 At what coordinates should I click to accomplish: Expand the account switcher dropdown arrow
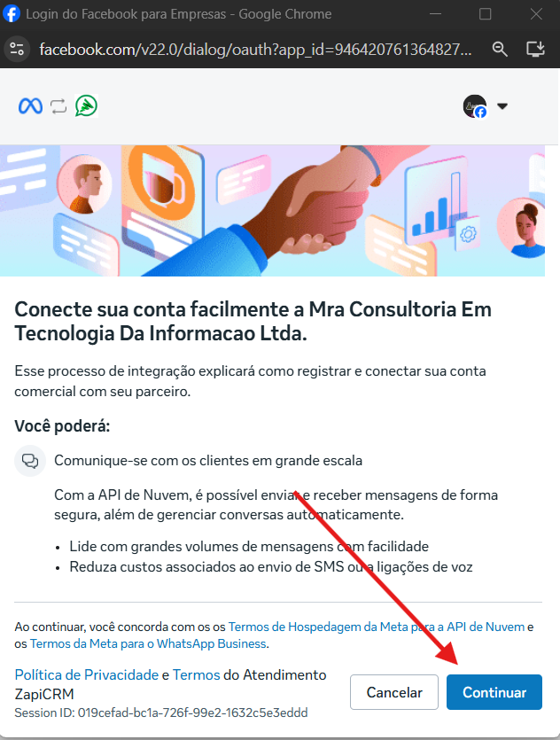[502, 106]
